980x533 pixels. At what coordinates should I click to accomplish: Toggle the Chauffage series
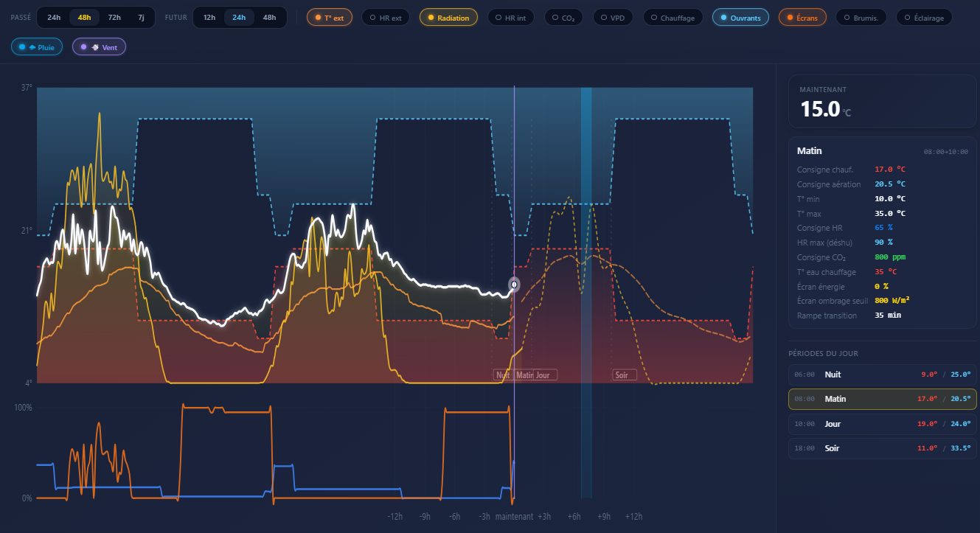point(673,18)
